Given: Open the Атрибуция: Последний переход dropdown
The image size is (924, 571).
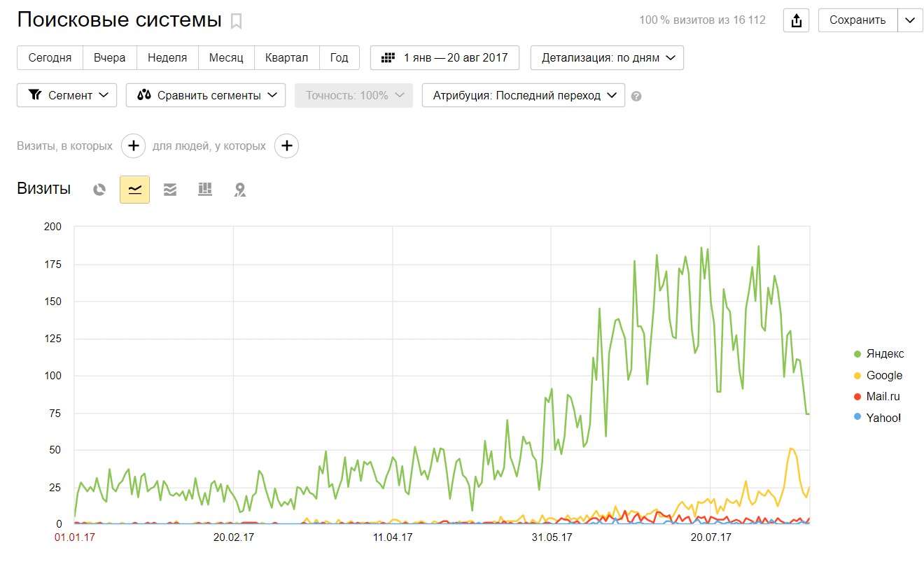Looking at the screenshot, I should click(523, 95).
